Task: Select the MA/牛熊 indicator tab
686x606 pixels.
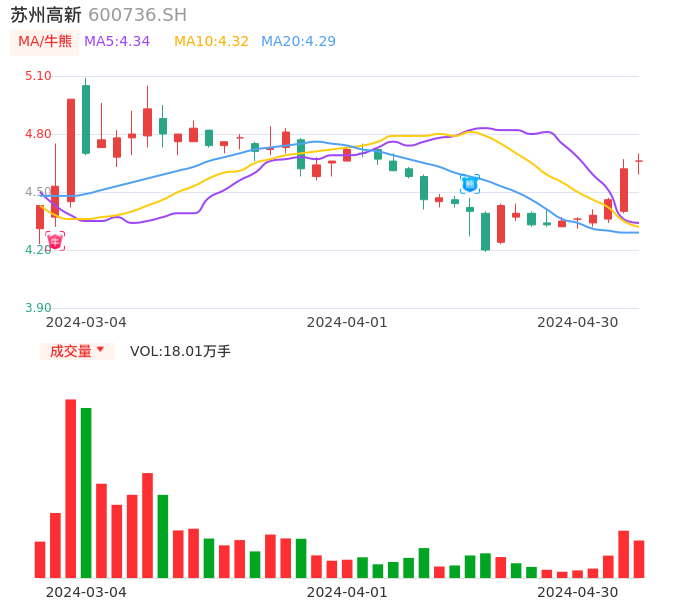Action: (x=45, y=41)
